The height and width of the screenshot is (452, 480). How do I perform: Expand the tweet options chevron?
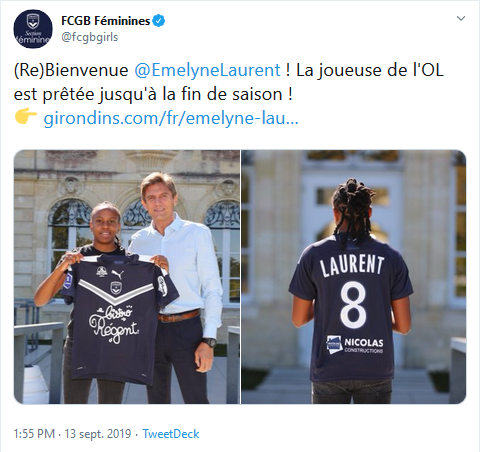coord(461,18)
